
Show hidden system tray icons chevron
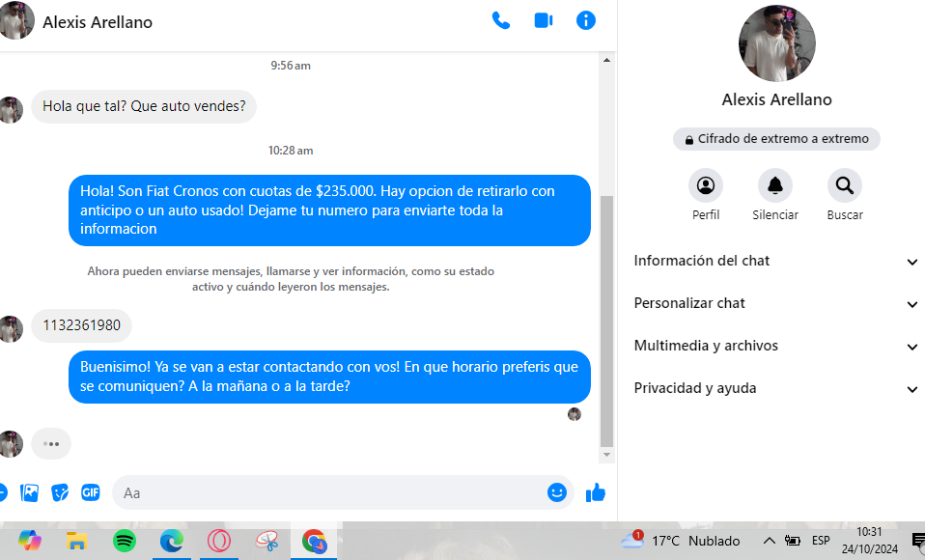[770, 541]
